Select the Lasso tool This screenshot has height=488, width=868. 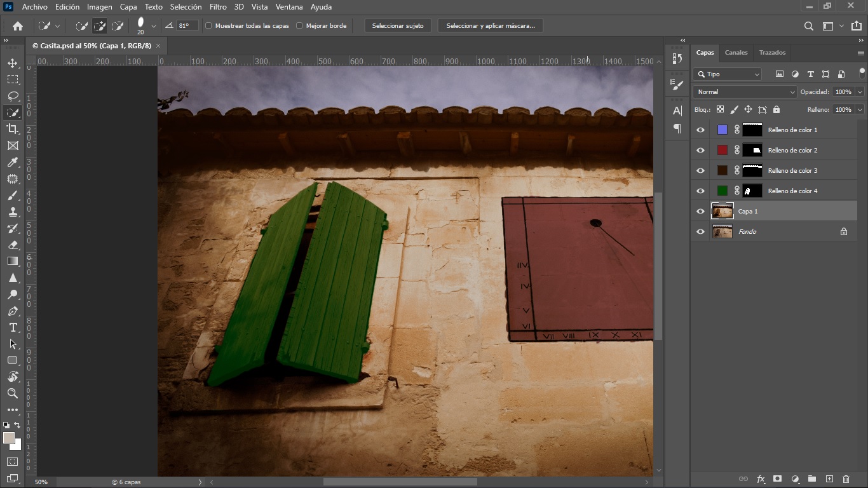[13, 96]
